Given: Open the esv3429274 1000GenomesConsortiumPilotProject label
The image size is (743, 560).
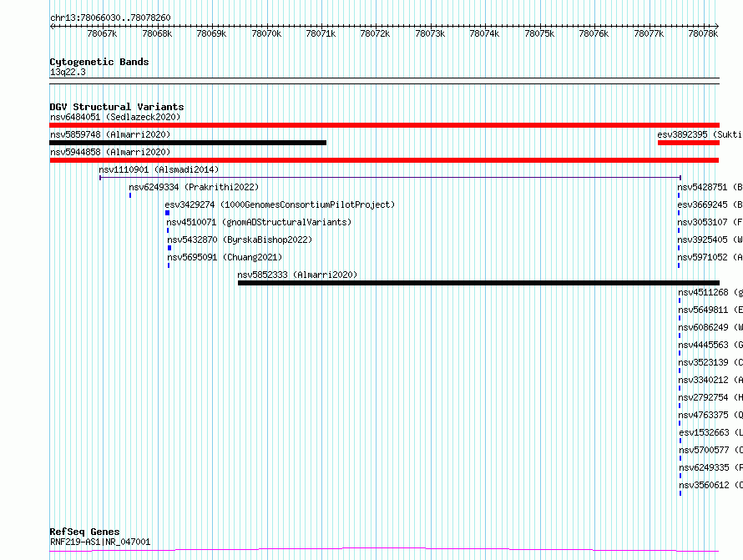Looking at the screenshot, I should pyautogui.click(x=280, y=204).
